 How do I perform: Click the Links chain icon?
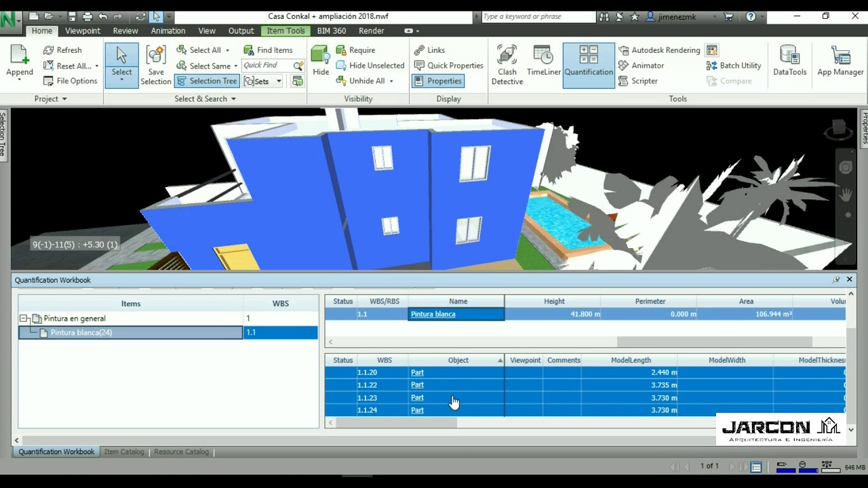[x=419, y=50]
